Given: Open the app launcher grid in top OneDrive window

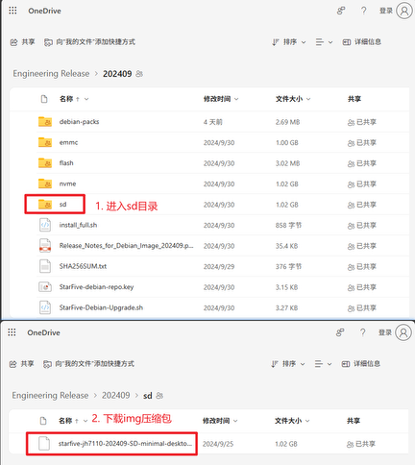Looking at the screenshot, I should click(x=13, y=11).
